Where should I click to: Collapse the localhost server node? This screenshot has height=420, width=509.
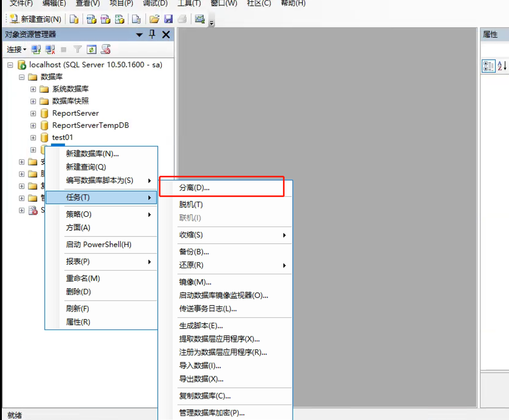click(10, 65)
